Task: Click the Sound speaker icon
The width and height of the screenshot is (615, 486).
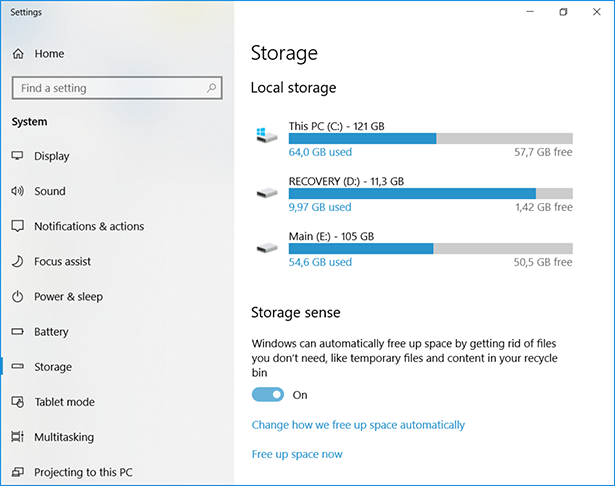Action: (x=17, y=191)
